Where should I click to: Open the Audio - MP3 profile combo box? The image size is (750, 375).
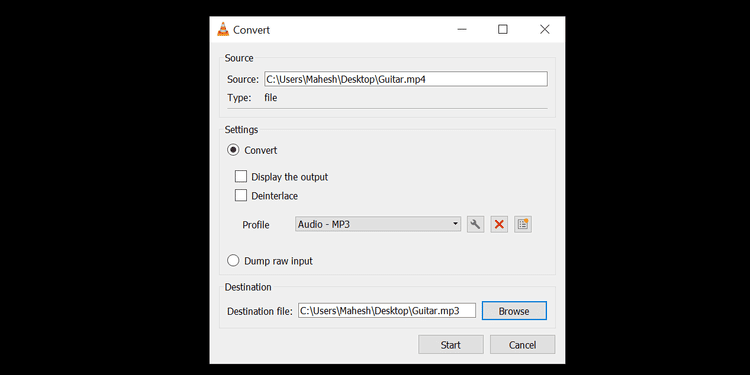378,224
